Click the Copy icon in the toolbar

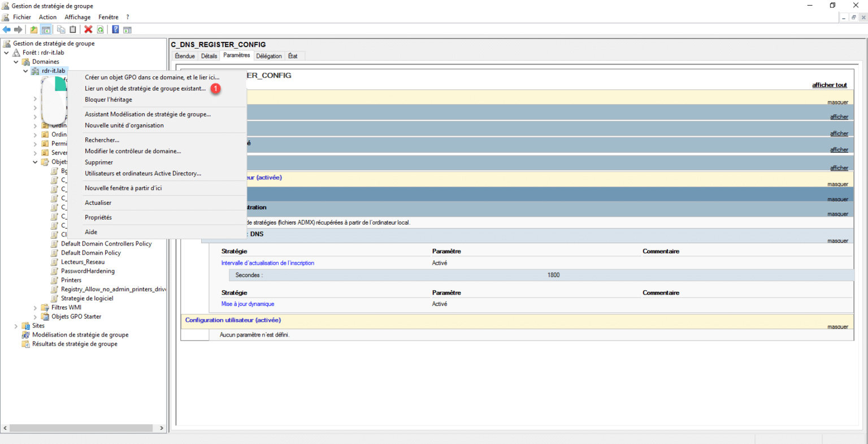coord(61,29)
